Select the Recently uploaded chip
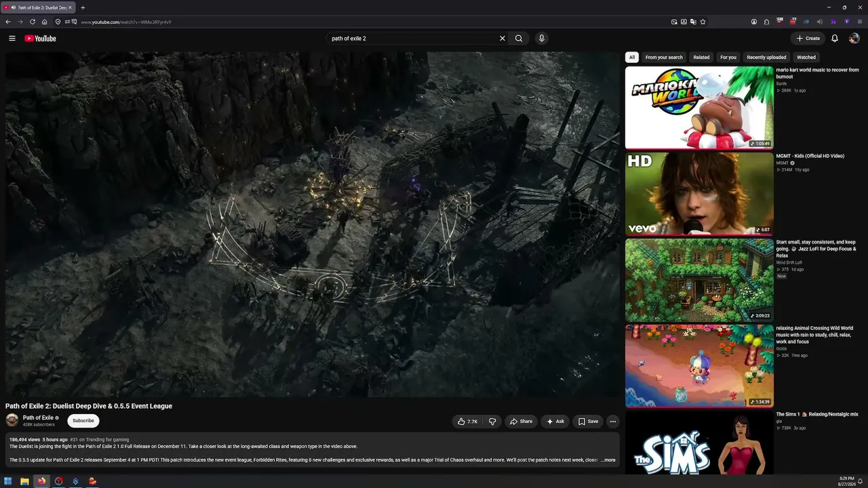This screenshot has height=488, width=868. [766, 58]
